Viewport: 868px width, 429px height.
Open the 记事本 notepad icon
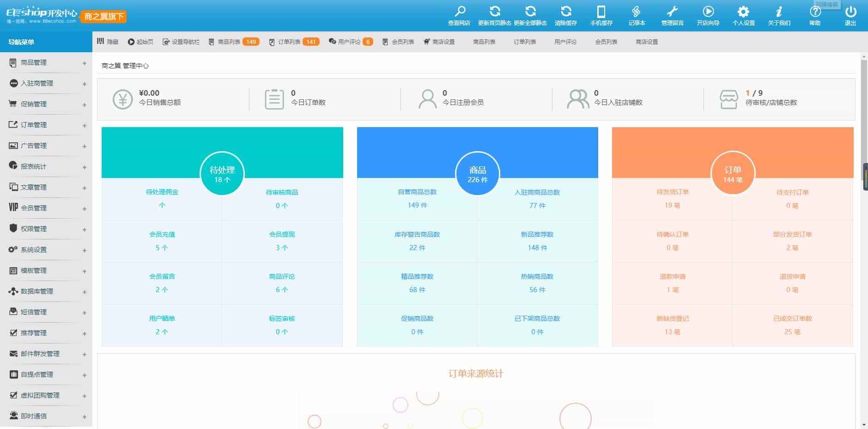click(x=637, y=12)
